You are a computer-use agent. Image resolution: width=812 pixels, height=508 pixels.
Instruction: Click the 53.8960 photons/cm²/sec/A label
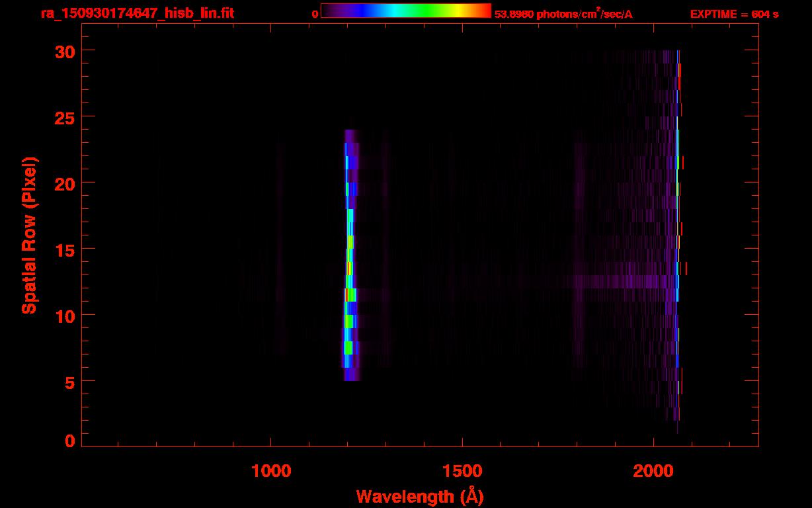pos(563,14)
